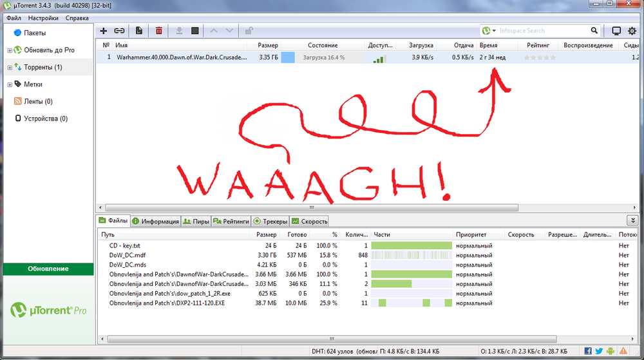The height and width of the screenshot is (360, 644).
Task: Click the green Обновление button
Action: pyautogui.click(x=48, y=269)
